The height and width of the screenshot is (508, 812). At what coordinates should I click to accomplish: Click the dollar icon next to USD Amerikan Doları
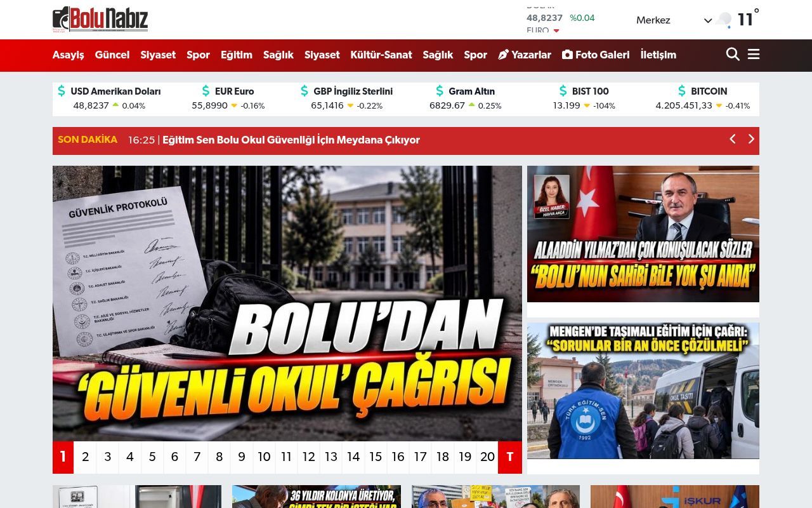coord(62,91)
